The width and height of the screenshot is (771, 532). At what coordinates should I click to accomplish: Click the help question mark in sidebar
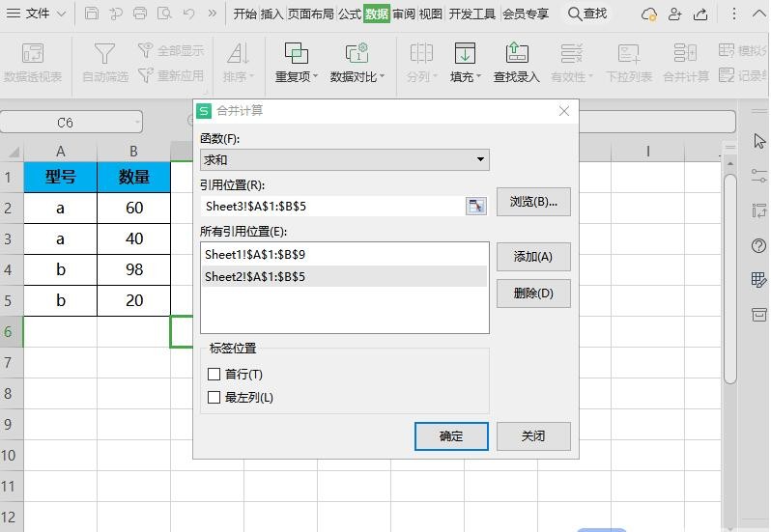coord(758,246)
